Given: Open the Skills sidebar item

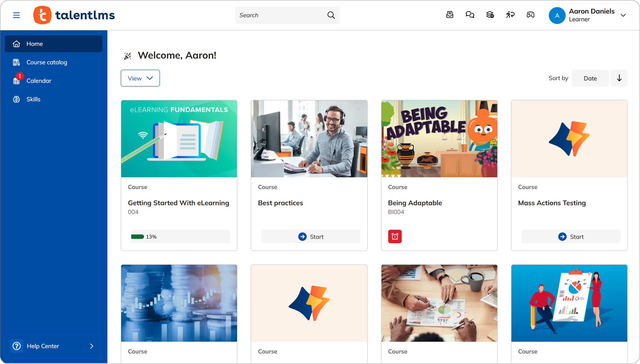Looking at the screenshot, I should click(x=33, y=99).
